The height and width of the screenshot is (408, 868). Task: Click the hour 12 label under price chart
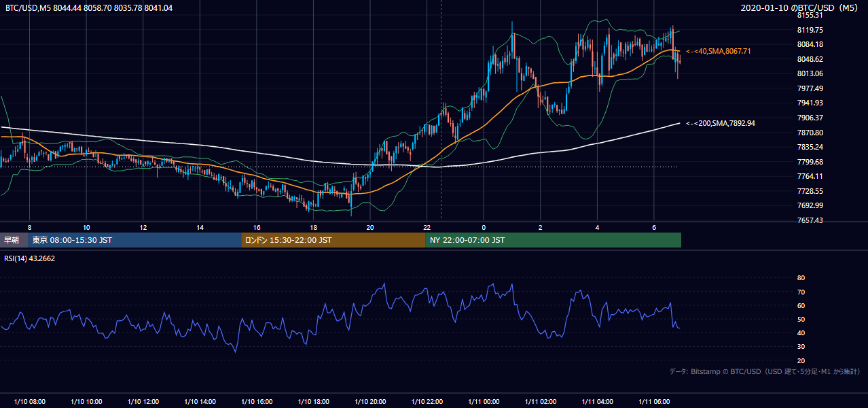click(x=143, y=227)
